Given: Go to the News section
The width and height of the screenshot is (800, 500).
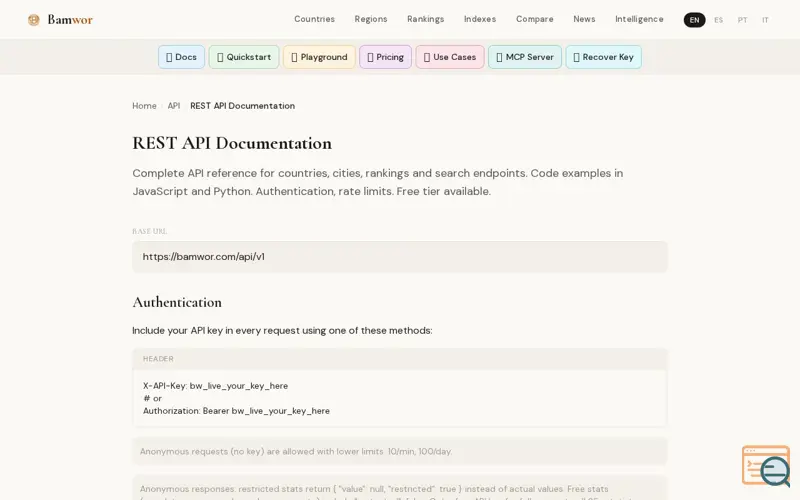Looking at the screenshot, I should coord(584,19).
